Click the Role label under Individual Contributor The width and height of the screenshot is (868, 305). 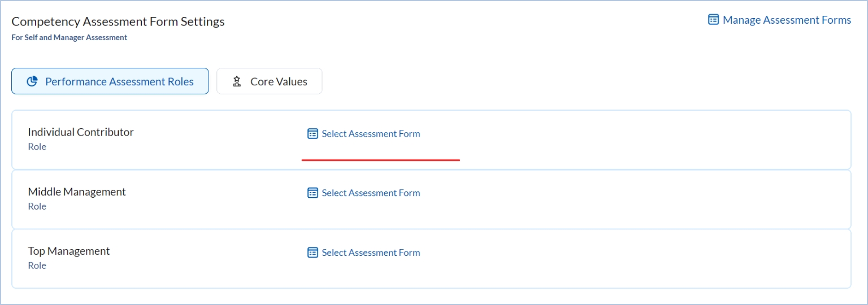[x=37, y=147]
